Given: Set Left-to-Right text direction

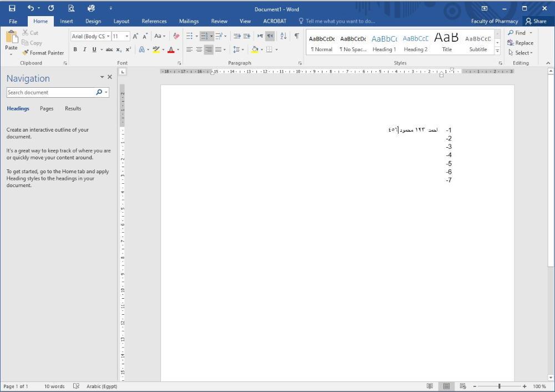Looking at the screenshot, I should click(x=260, y=36).
